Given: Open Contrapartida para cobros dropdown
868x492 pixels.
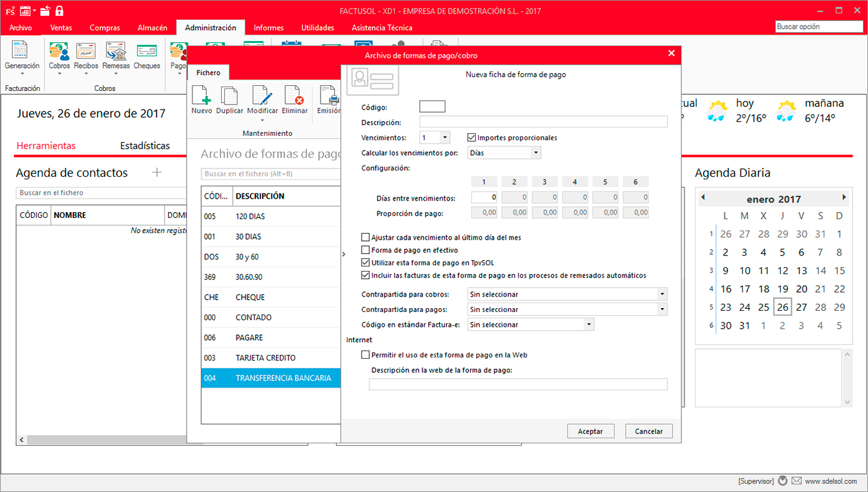Looking at the screenshot, I should 662,295.
